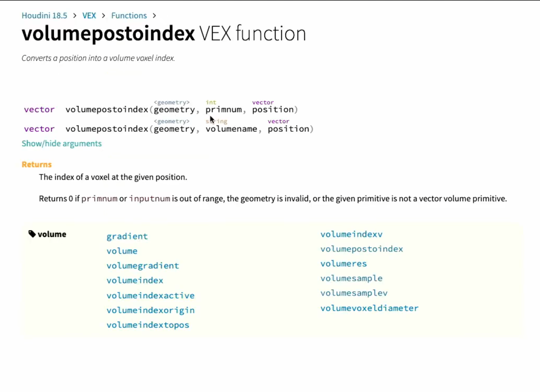This screenshot has height=392, width=540.
Task: Open the volumeindextopos function link
Action: [148, 325]
